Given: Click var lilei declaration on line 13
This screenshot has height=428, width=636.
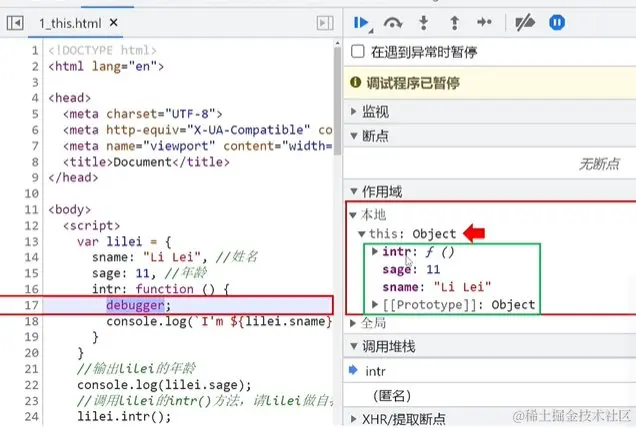Looking at the screenshot, I should 124,242.
